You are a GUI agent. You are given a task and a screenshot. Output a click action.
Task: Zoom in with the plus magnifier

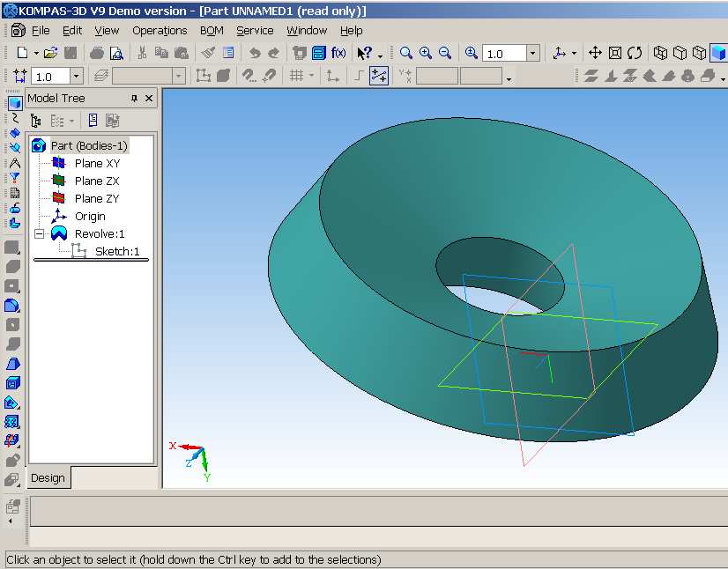[426, 53]
